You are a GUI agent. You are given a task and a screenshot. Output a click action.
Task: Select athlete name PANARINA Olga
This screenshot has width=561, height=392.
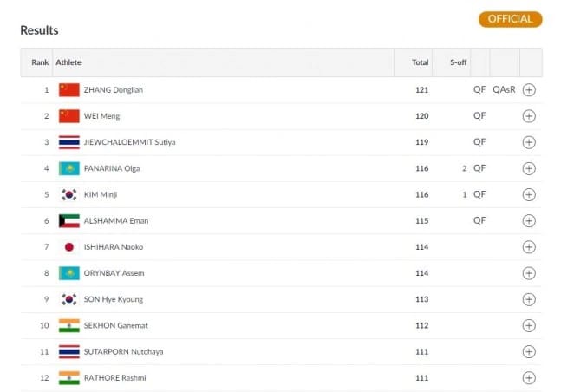coord(112,168)
